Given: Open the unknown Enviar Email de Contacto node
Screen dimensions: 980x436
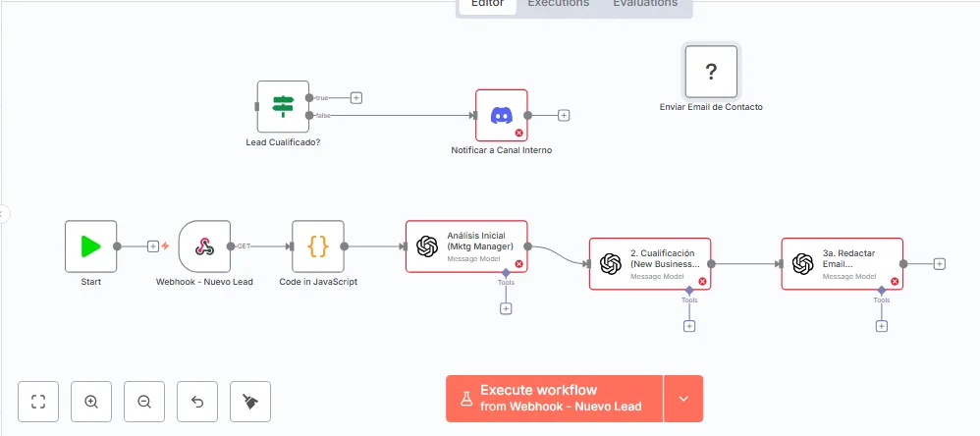Looking at the screenshot, I should coord(711,71).
